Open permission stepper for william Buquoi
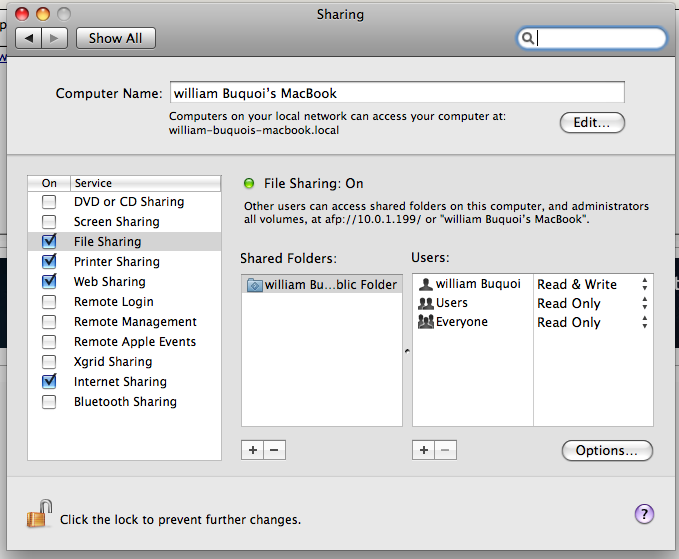Viewport: 679px width, 559px height. 645,284
